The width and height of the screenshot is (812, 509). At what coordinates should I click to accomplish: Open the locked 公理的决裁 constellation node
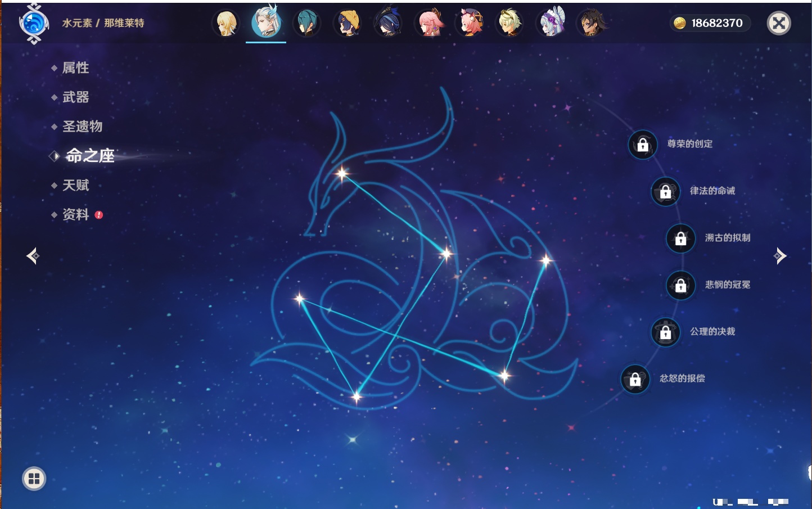(665, 332)
